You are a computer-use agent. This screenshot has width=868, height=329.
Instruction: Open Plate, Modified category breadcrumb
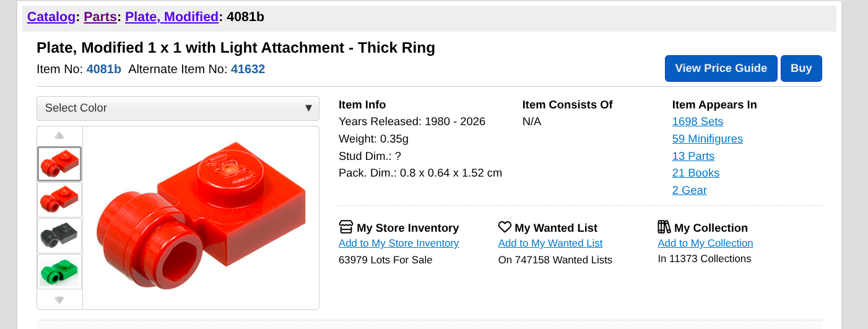tap(171, 17)
